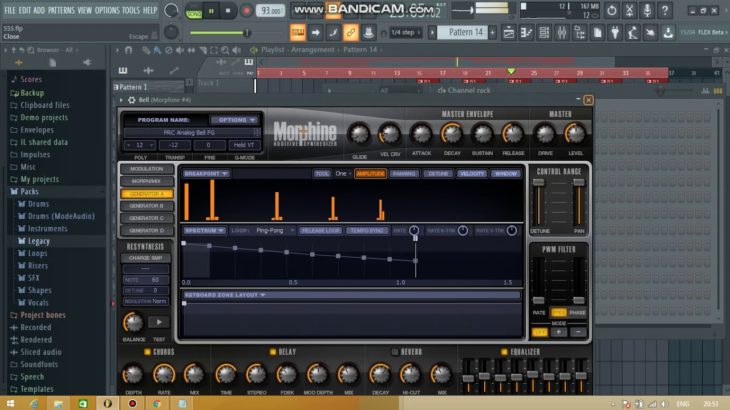Image resolution: width=730 pixels, height=410 pixels.
Task: Open the TOOLS menu
Action: tap(131, 10)
